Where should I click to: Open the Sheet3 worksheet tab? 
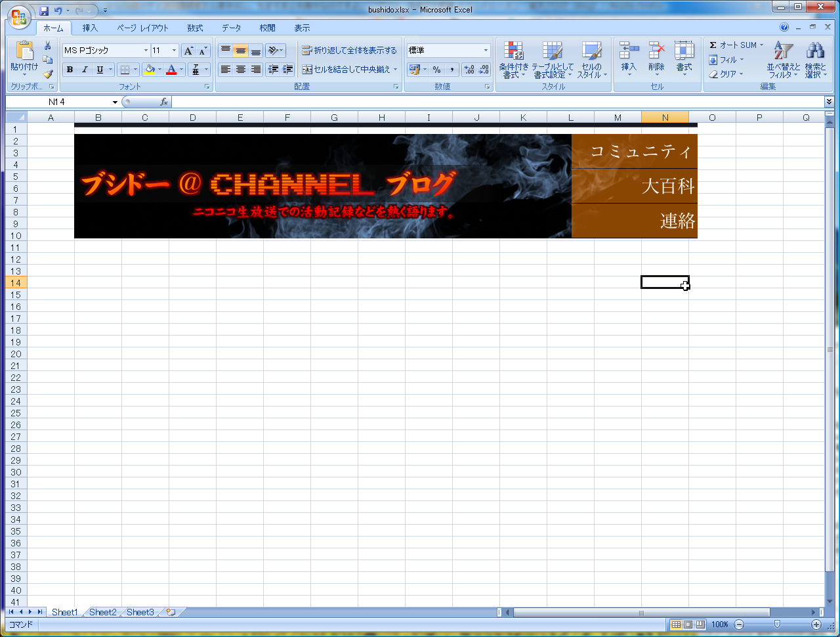(140, 612)
